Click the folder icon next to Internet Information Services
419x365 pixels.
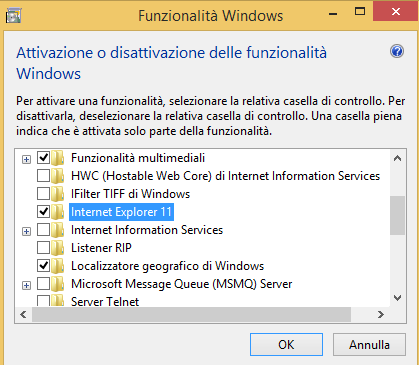[58, 230]
